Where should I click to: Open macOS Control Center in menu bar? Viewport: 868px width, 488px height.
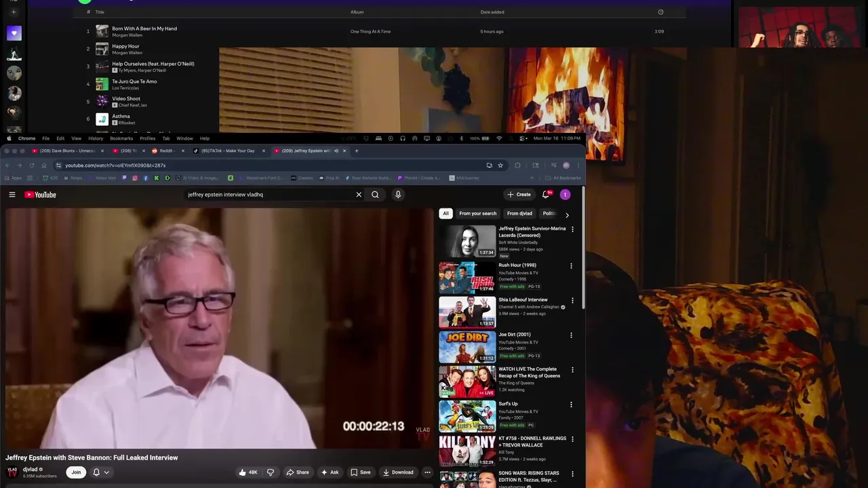(524, 138)
